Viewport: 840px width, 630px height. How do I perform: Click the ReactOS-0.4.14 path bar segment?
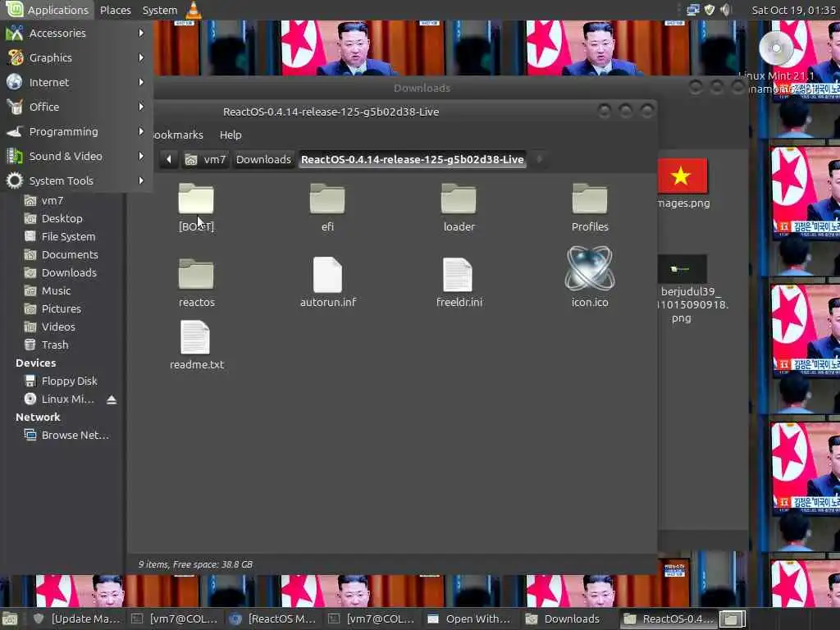(x=412, y=159)
